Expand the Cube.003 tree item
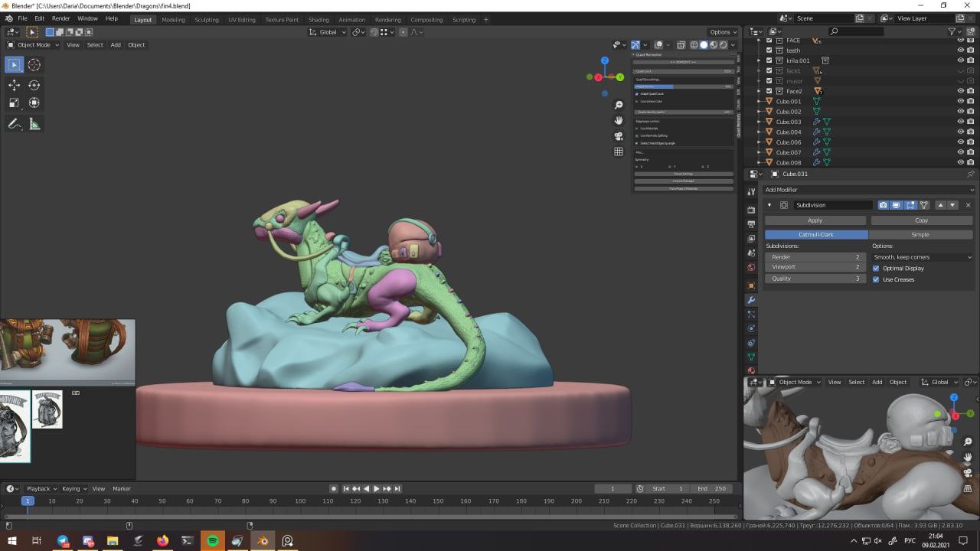This screenshot has height=551, width=980. (759, 122)
